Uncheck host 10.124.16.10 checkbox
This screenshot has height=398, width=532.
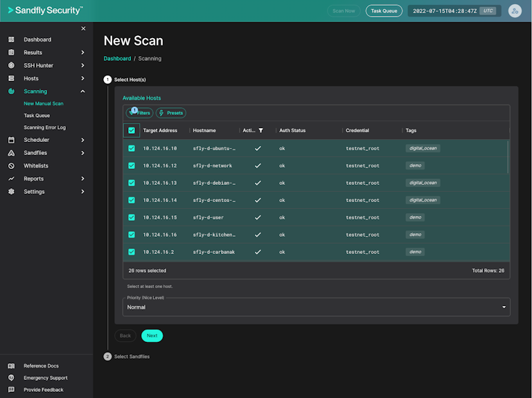click(132, 148)
